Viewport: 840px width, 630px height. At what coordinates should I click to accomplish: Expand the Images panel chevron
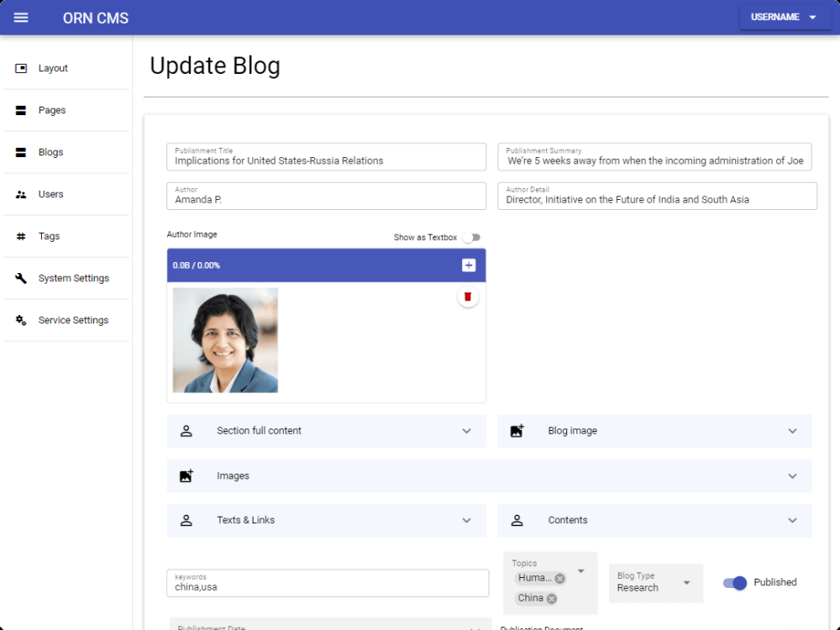pyautogui.click(x=792, y=475)
